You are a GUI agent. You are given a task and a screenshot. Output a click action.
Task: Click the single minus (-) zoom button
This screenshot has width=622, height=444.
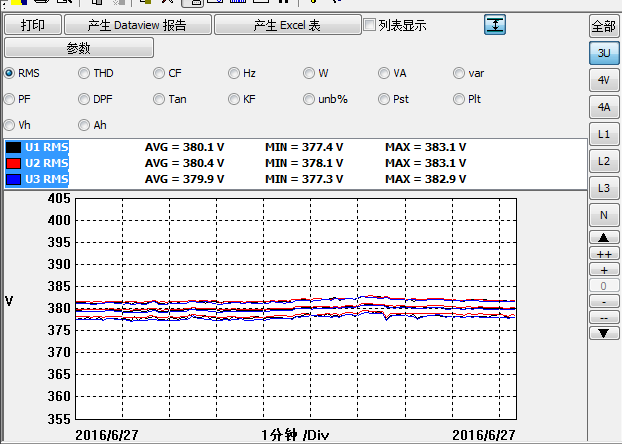click(x=603, y=301)
